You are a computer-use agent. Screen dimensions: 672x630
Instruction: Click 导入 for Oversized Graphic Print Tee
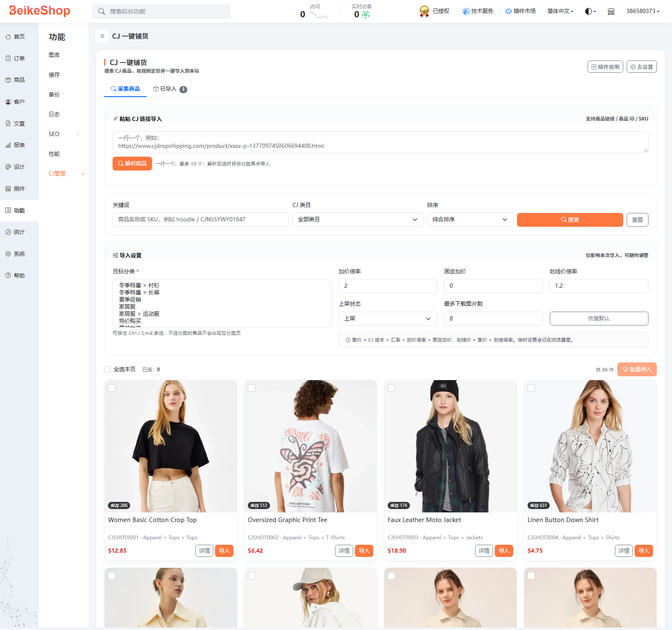pyautogui.click(x=364, y=551)
